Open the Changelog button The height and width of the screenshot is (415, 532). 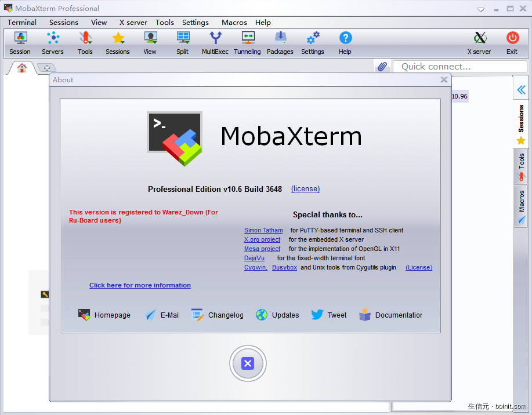(x=218, y=315)
